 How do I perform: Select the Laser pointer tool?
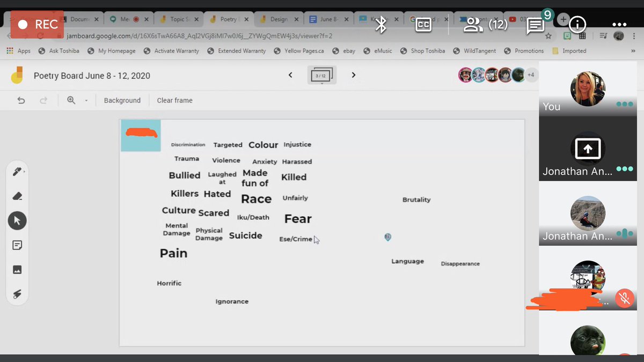[17, 294]
